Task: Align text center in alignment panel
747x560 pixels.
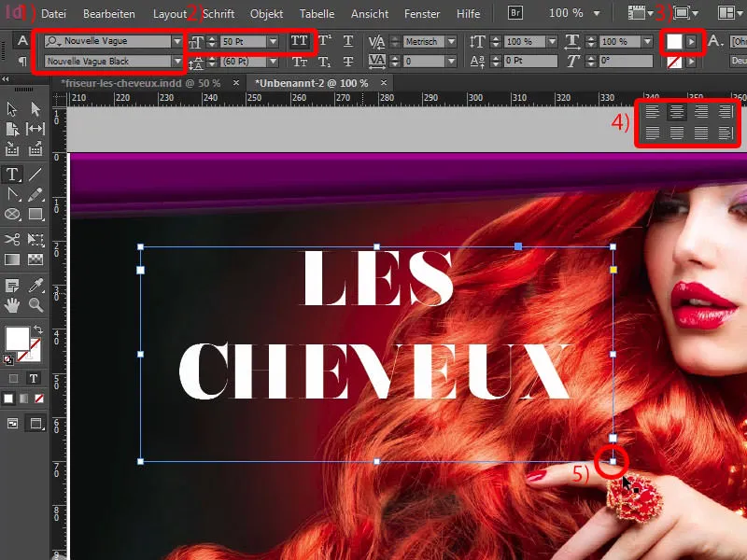Action: (676, 112)
